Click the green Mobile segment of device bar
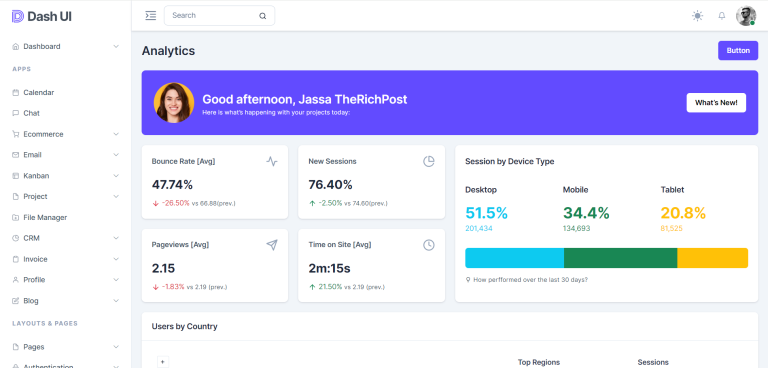768x368 pixels. pos(621,258)
